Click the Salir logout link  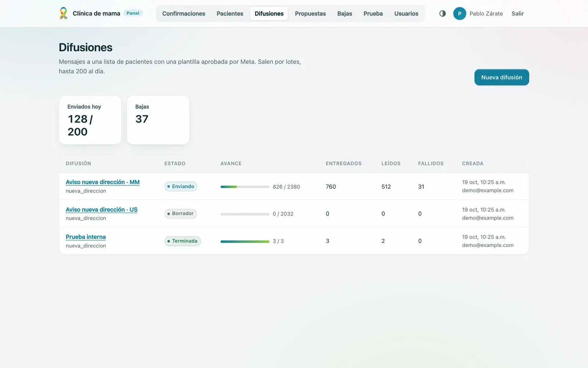coord(517,14)
